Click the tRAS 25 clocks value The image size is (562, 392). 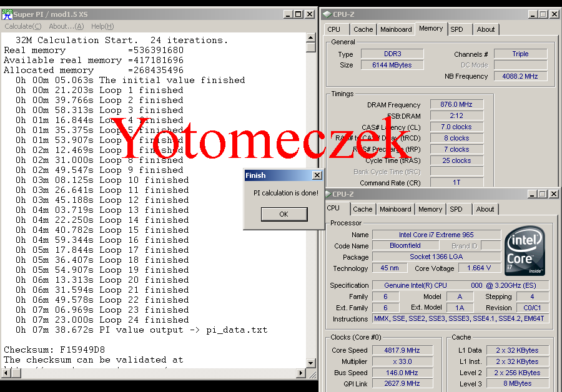[456, 160]
